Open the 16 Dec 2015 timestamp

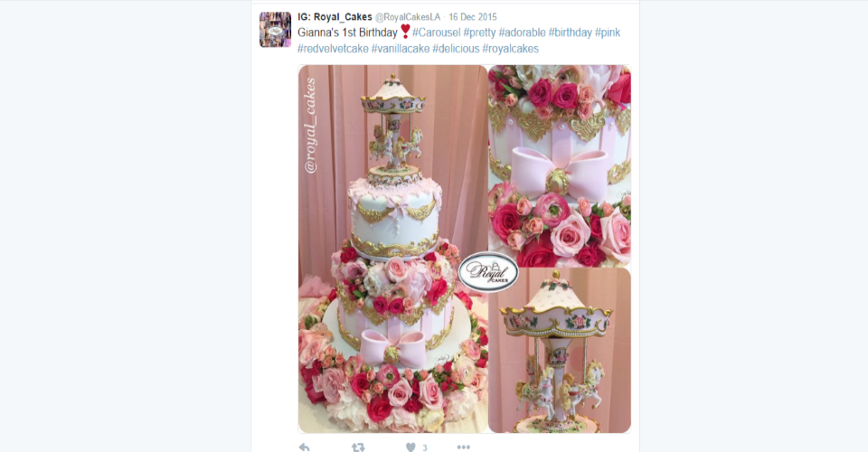click(473, 17)
